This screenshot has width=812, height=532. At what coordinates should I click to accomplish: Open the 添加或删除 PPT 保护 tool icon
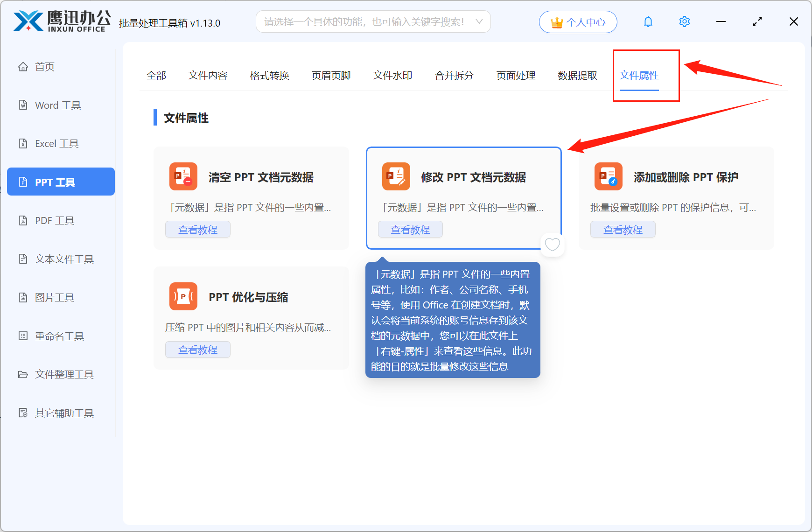click(x=608, y=176)
